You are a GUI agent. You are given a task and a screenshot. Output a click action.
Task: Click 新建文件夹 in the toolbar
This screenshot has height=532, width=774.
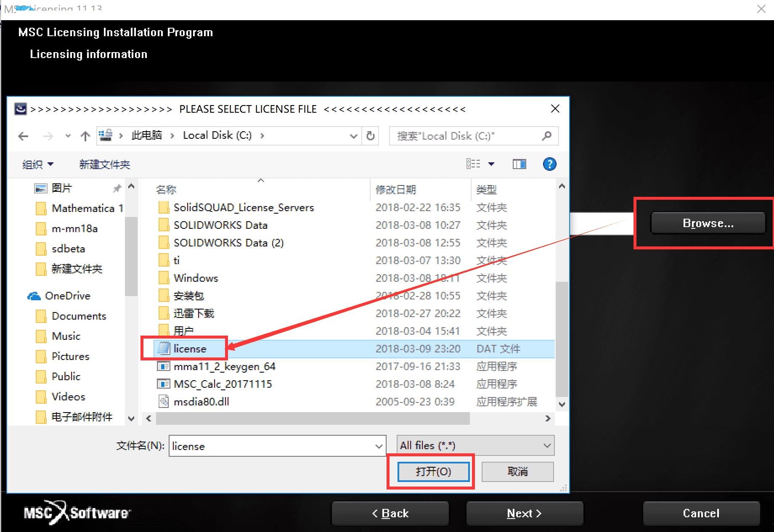click(x=105, y=164)
